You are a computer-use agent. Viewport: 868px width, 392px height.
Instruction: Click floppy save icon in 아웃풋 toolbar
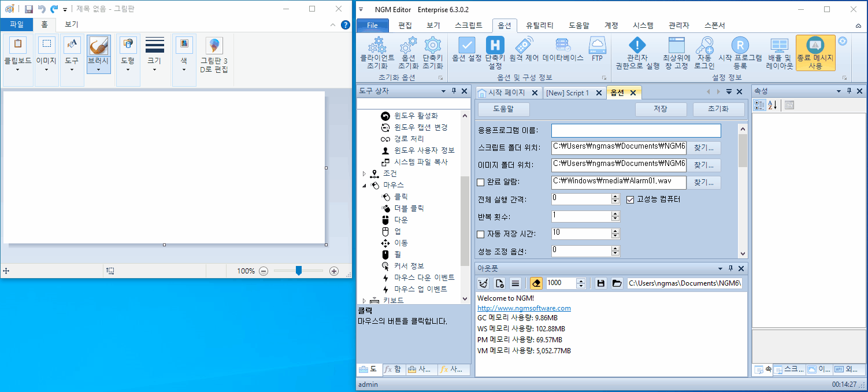601,283
